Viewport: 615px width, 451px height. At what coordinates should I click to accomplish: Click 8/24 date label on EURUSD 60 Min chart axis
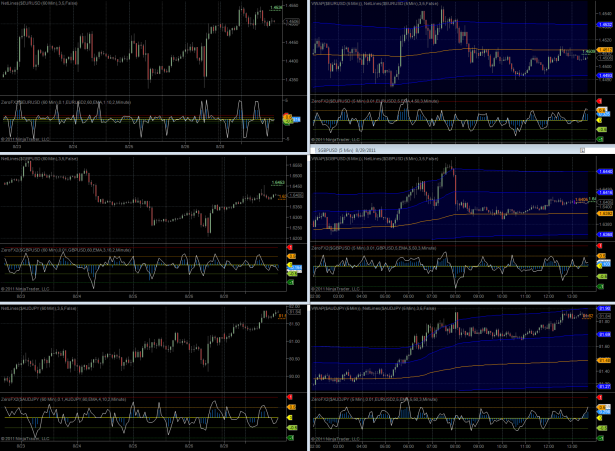(73, 146)
